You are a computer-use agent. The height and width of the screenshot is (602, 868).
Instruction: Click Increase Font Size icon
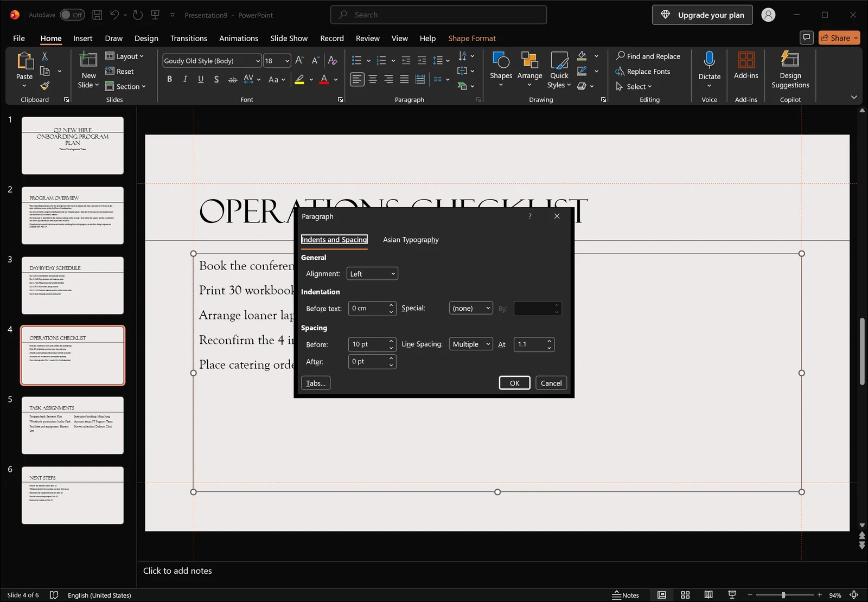299,61
